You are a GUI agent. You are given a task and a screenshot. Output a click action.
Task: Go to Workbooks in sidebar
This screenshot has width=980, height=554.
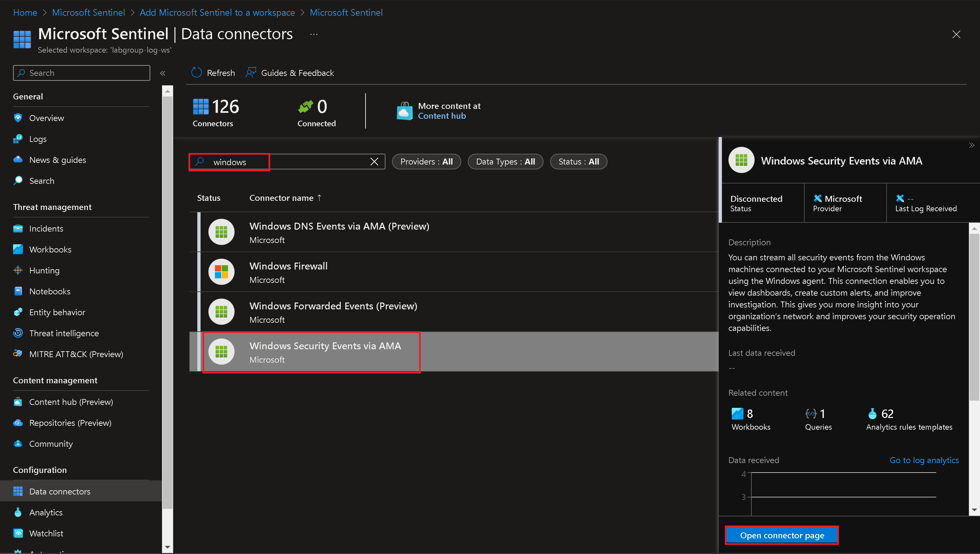click(x=50, y=250)
